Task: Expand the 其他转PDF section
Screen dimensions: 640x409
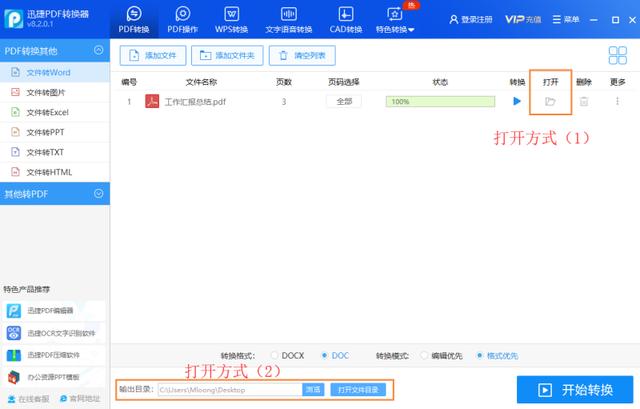Action: [x=98, y=193]
